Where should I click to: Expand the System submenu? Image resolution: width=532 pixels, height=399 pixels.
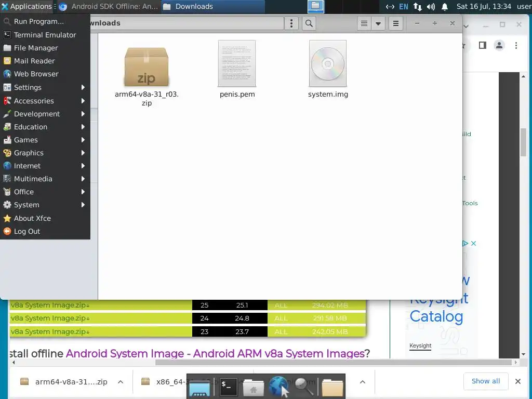(45, 205)
